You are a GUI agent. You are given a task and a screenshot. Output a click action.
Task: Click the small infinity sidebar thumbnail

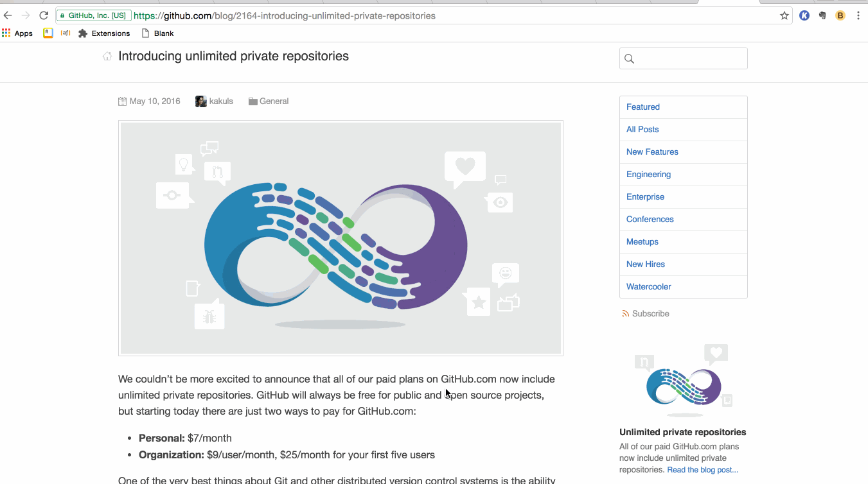coord(684,380)
